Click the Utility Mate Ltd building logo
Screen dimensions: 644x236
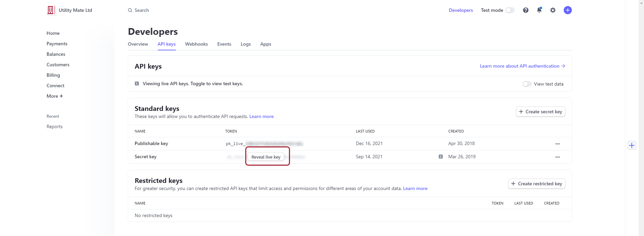pos(50,10)
